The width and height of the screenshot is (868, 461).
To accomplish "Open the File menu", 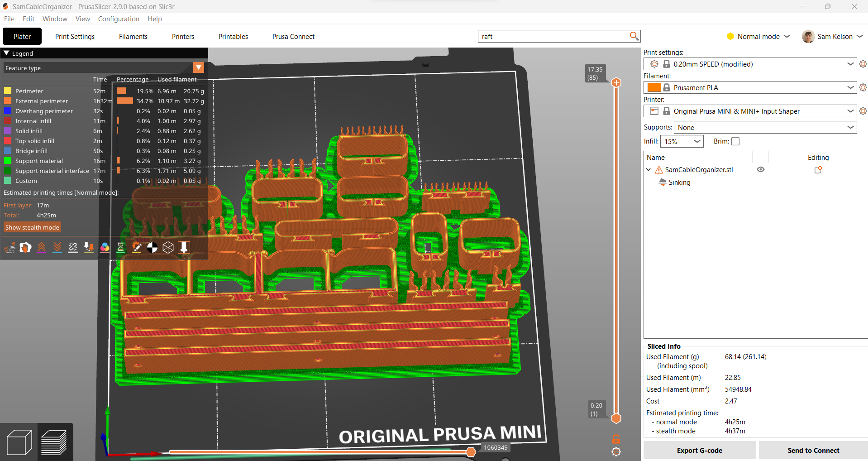I will pyautogui.click(x=9, y=19).
